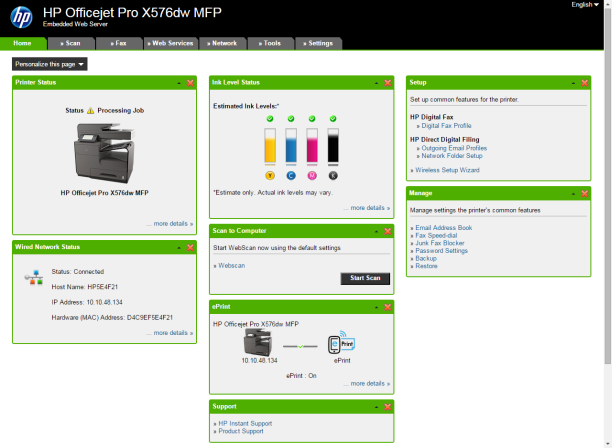
Task: Close the ePrint panel
Action: coord(388,307)
